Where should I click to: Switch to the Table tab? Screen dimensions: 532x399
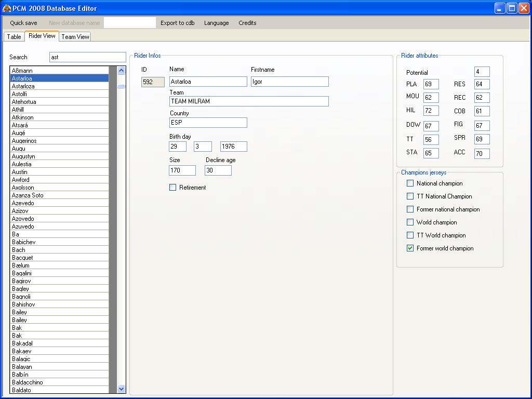14,37
